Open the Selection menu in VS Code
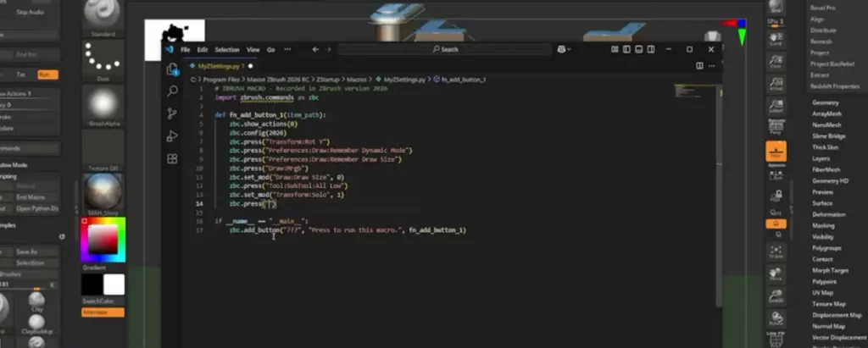The image size is (868, 348). [226, 50]
